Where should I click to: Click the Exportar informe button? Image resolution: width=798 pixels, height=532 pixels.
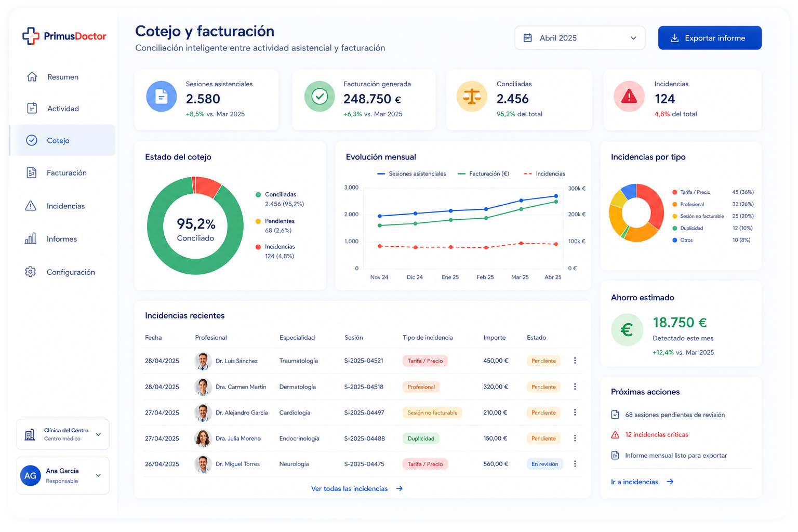tap(710, 38)
